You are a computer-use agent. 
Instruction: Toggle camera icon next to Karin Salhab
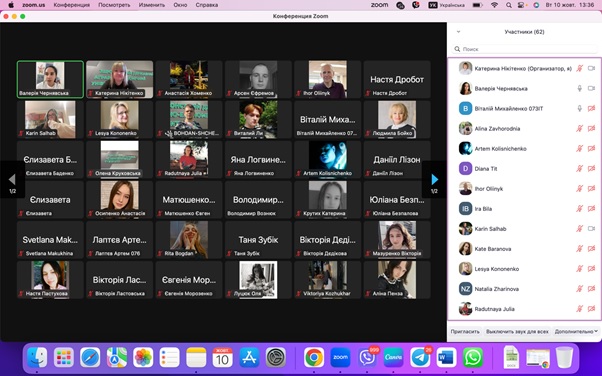coord(591,229)
